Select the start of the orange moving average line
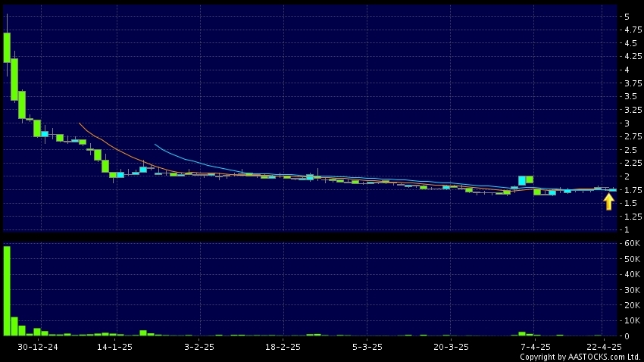 tap(80, 123)
